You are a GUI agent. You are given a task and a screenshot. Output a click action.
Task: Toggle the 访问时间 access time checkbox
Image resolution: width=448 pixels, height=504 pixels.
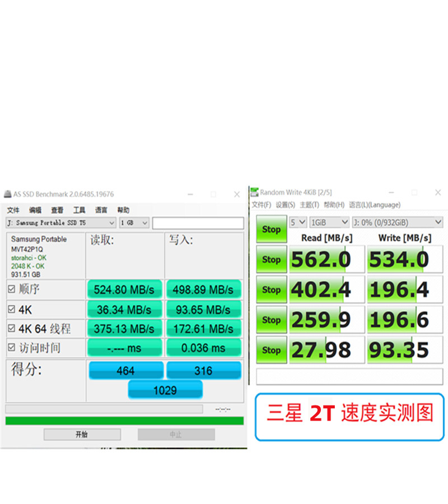click(x=11, y=347)
